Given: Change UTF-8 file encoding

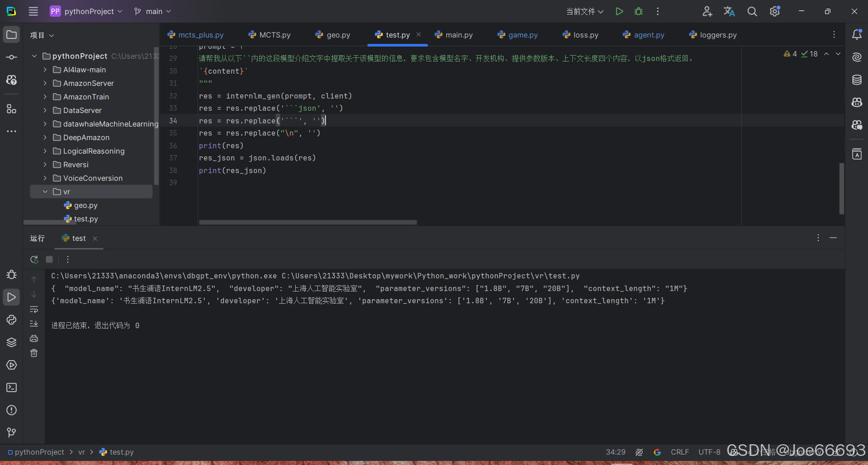Looking at the screenshot, I should coord(709,452).
